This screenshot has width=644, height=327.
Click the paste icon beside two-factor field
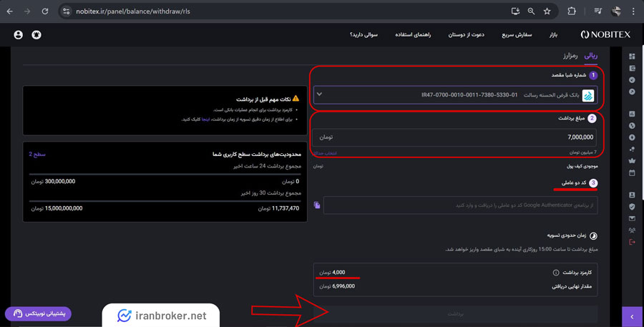click(x=317, y=205)
